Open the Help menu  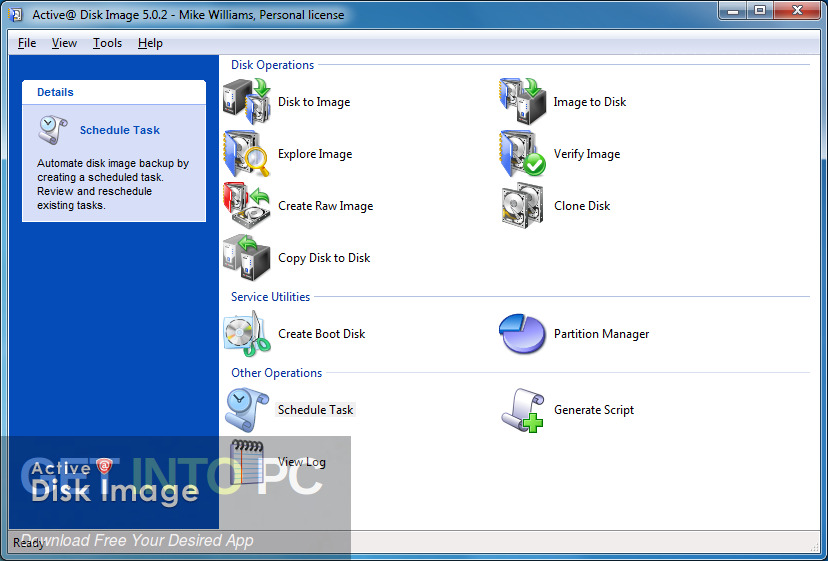(150, 43)
